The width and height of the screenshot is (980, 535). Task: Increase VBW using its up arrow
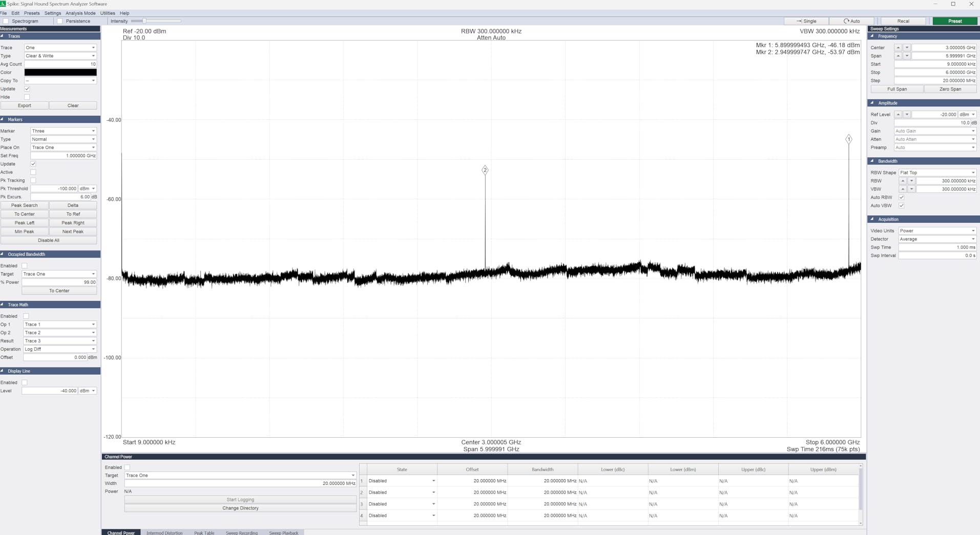(903, 189)
